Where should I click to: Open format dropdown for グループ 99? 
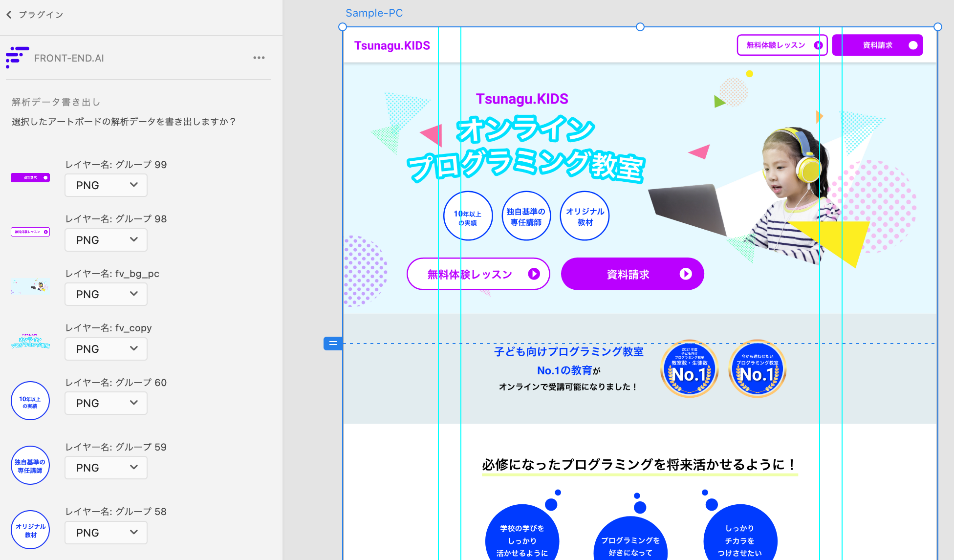[x=106, y=185]
